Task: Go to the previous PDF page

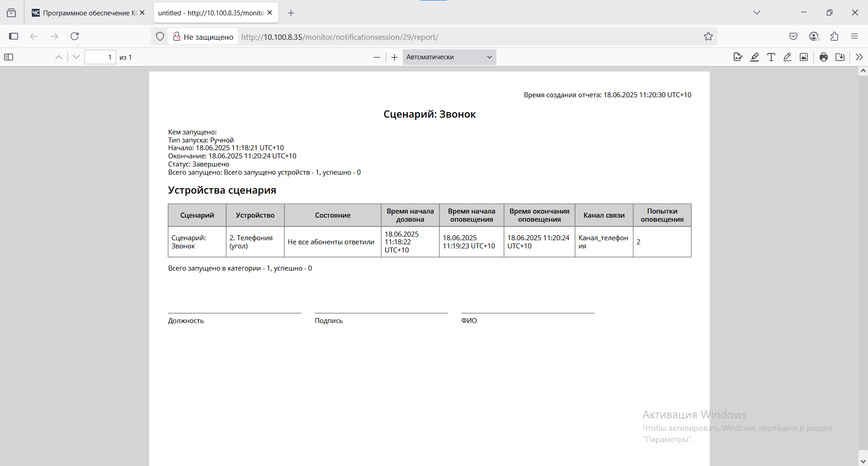Action: pos(59,57)
